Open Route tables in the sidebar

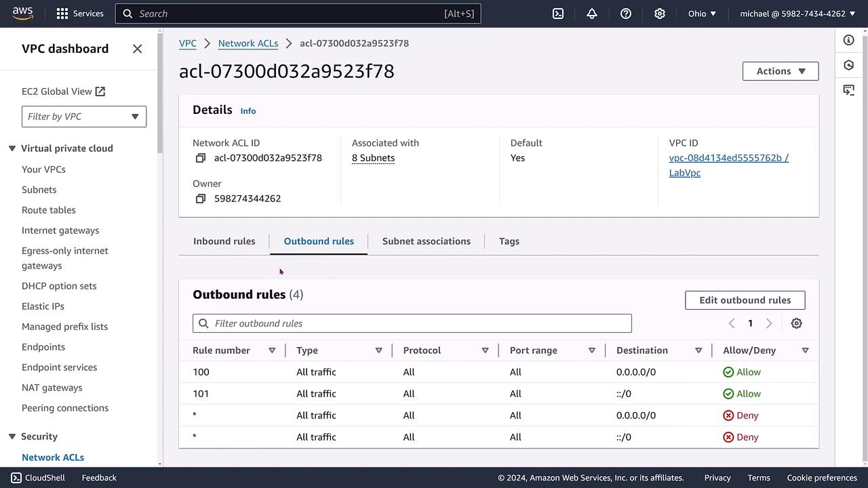click(x=49, y=210)
